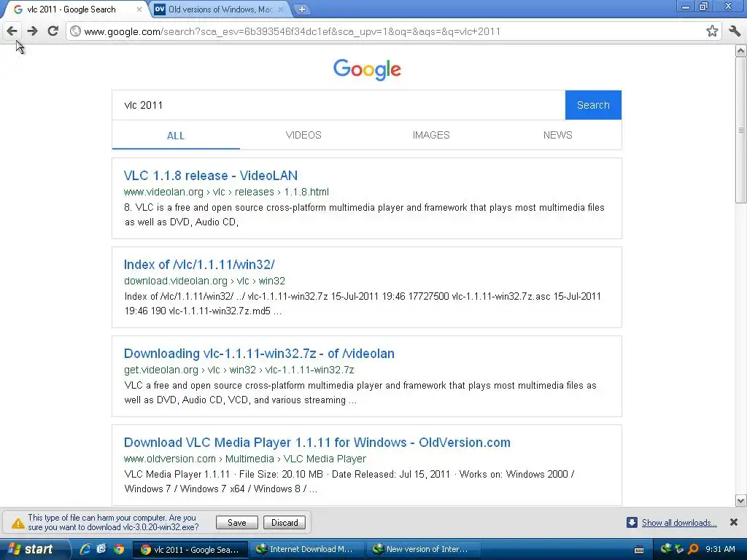Discard the vlc-3.0.20-win32.exe download
This screenshot has height=560, width=747.
285,523
